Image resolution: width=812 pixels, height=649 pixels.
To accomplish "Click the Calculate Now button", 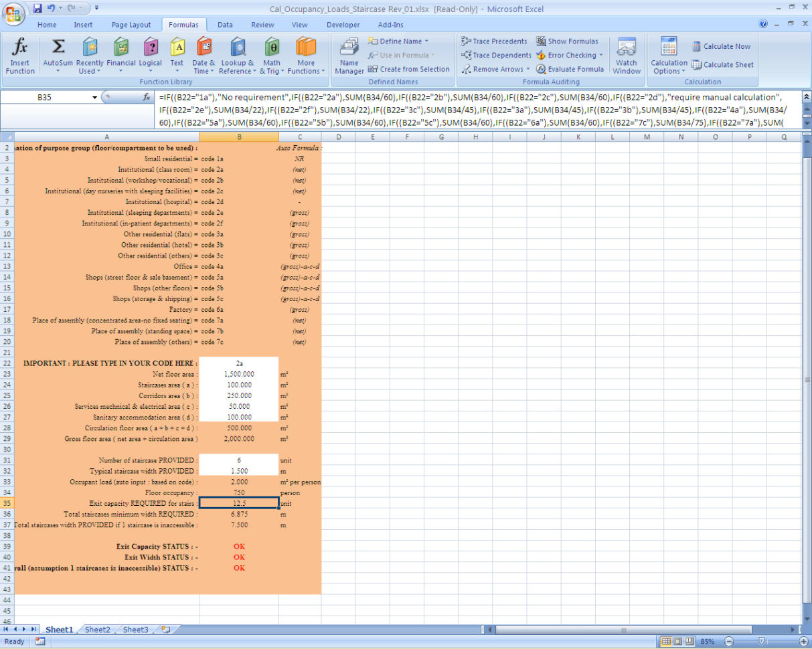I will [722, 45].
